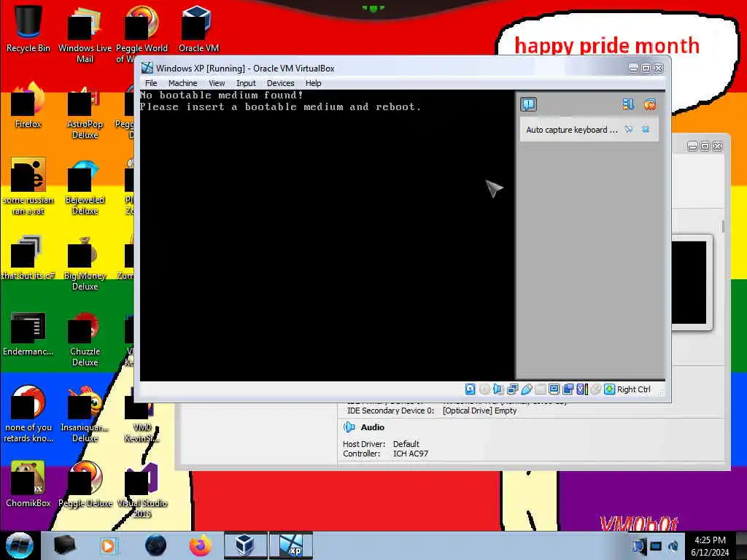Click the hard disk activity status icon
The height and width of the screenshot is (560, 747).
[470, 389]
